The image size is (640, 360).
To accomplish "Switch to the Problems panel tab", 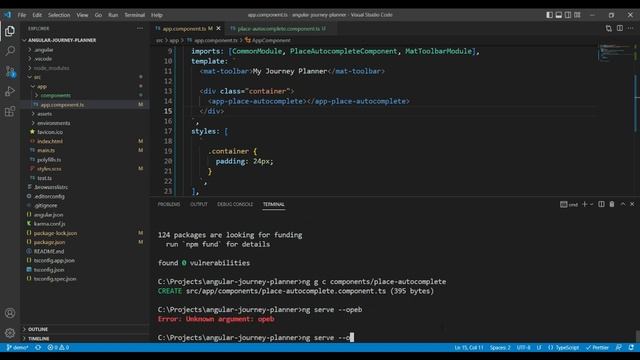I will pyautogui.click(x=169, y=204).
